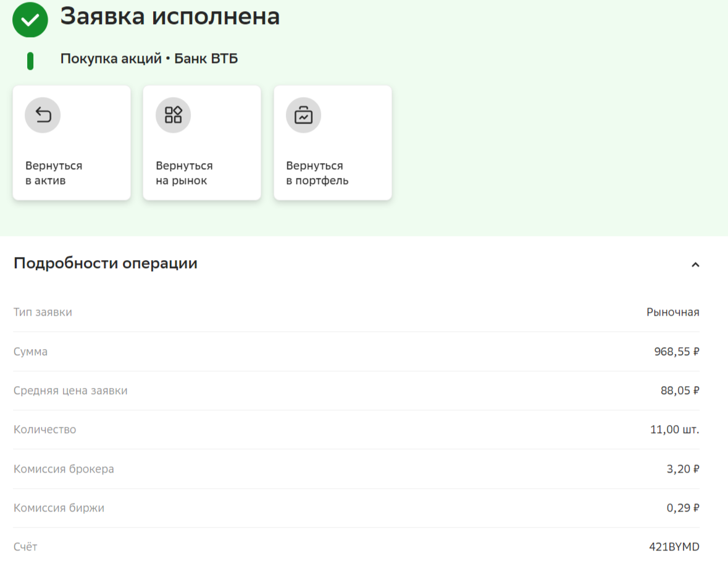Click the green checkmark success icon
This screenshot has width=728, height=577.
(30, 19)
